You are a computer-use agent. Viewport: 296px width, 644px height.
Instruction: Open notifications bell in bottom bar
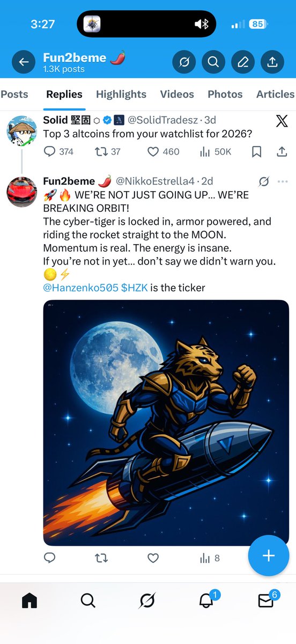coord(206,601)
